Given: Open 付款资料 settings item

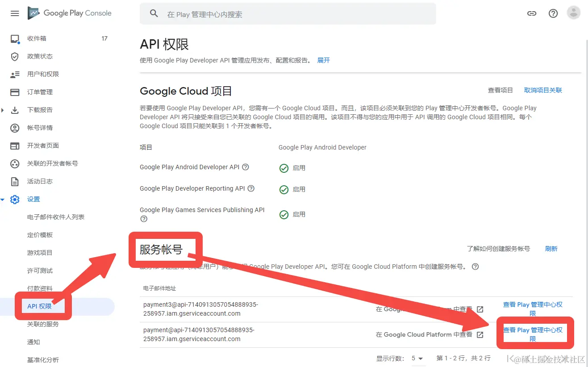Looking at the screenshot, I should (40, 288).
